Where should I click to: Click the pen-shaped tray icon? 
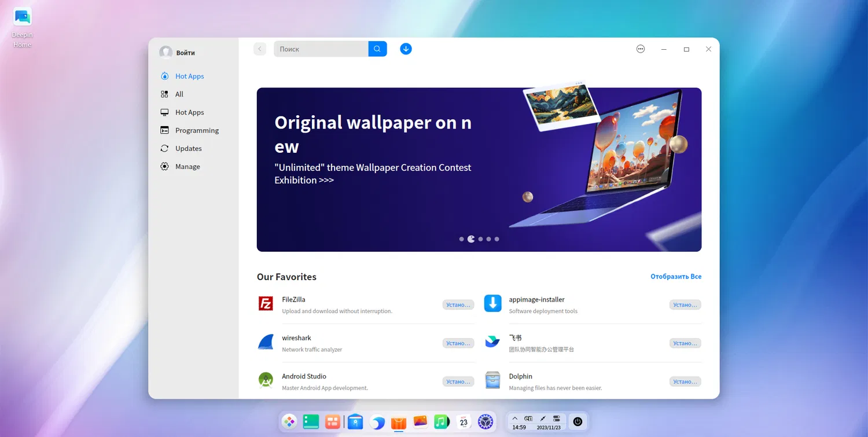click(x=543, y=418)
